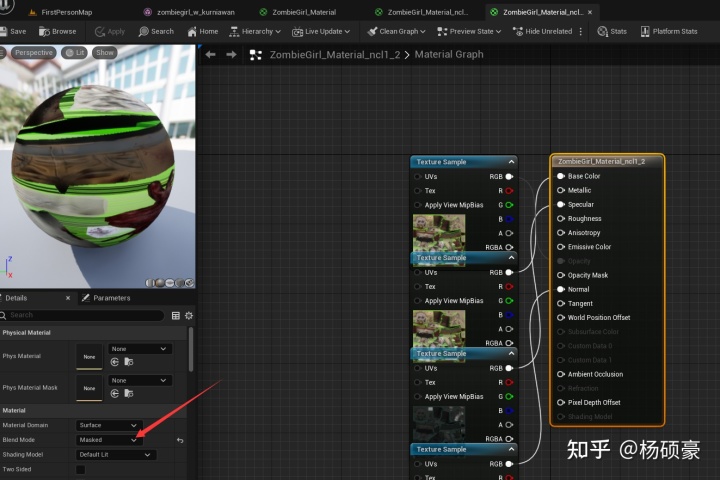Open the viewport Show menu
Screen dimensions: 720x480
click(x=105, y=52)
